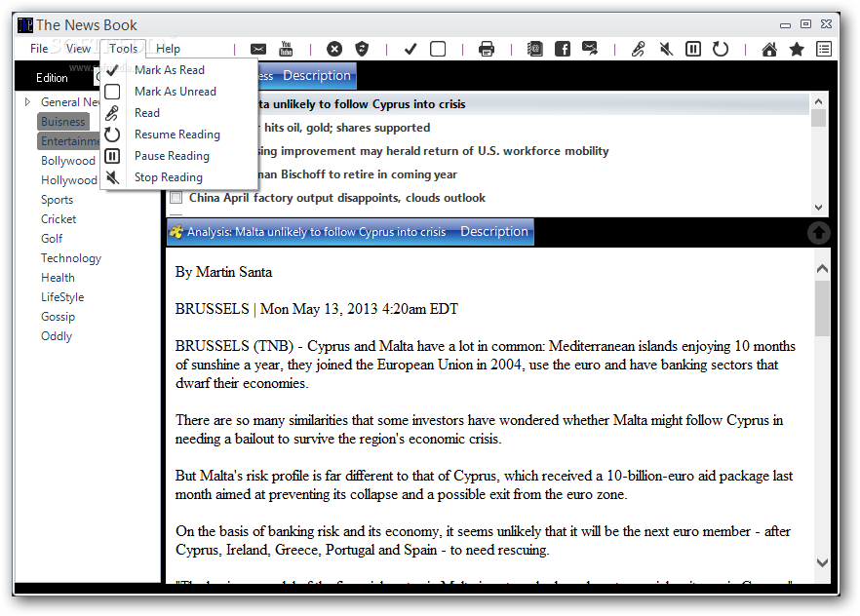The image size is (860, 616).
Task: Open the File menu
Action: tap(39, 49)
